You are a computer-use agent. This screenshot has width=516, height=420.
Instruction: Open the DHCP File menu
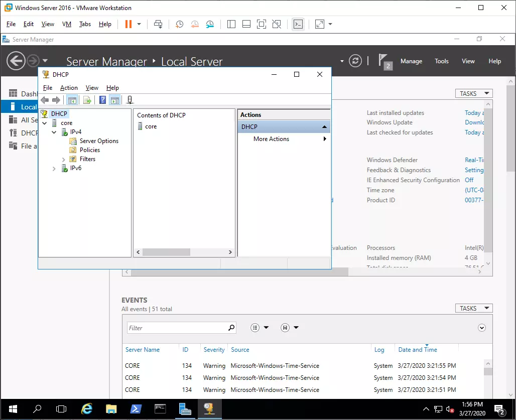click(x=48, y=88)
